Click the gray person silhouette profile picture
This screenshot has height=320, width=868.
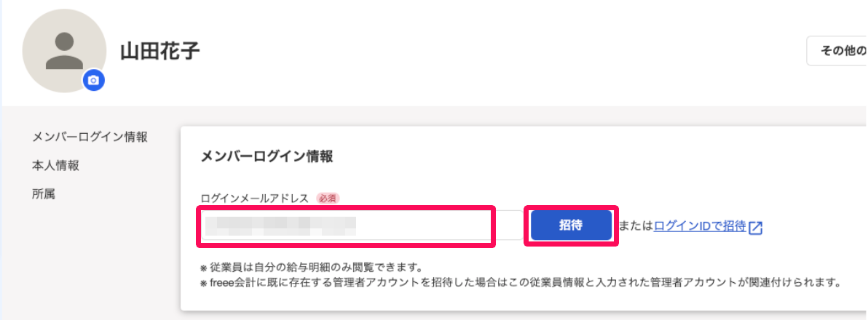point(64,50)
